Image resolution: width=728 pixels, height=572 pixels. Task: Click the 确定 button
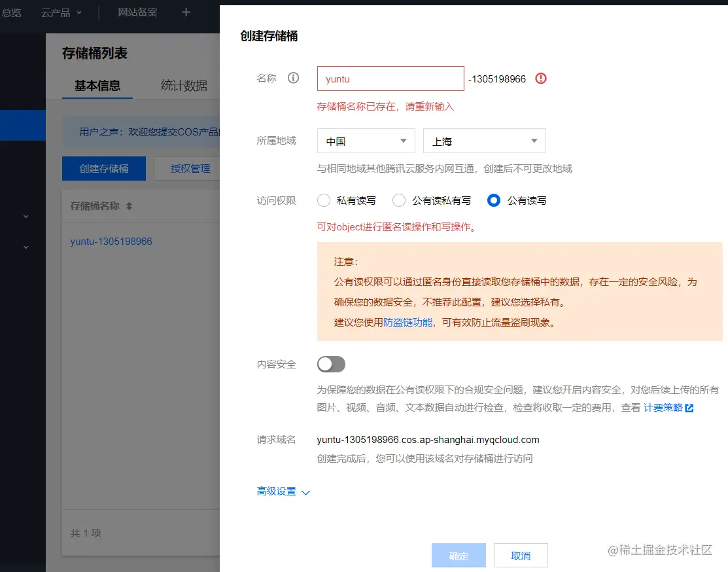[459, 555]
